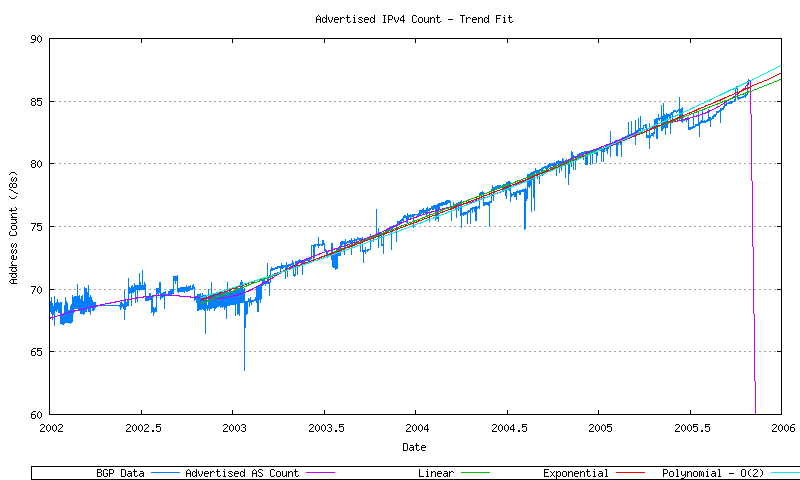
Task: Click the 75 value on the y-axis
Action: click(36, 227)
